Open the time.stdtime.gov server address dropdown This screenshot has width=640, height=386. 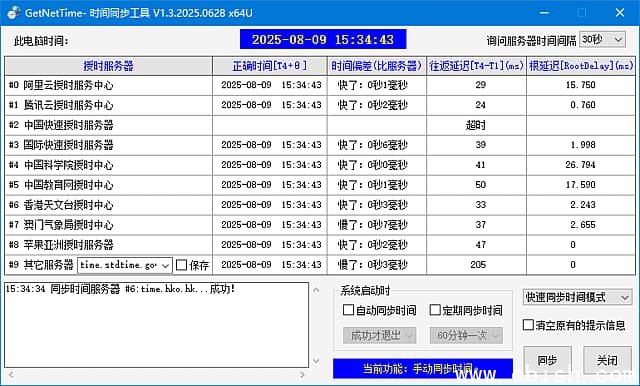(x=125, y=265)
